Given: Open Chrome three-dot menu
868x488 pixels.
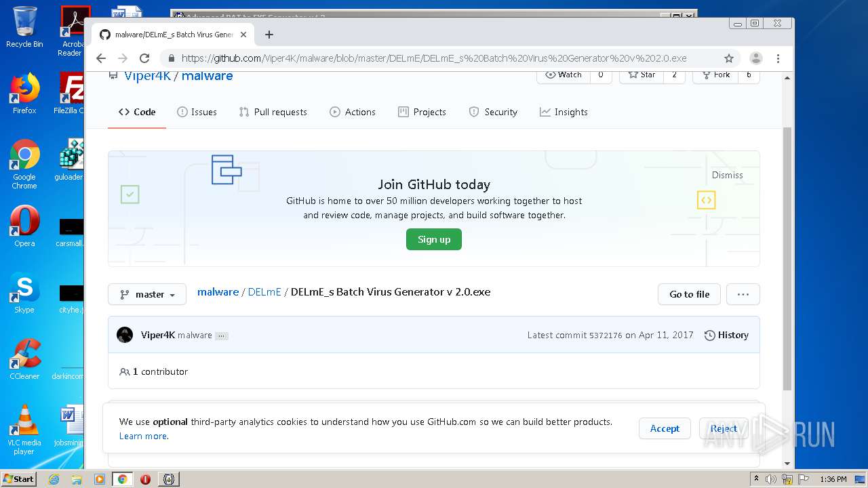Looking at the screenshot, I should point(778,58).
